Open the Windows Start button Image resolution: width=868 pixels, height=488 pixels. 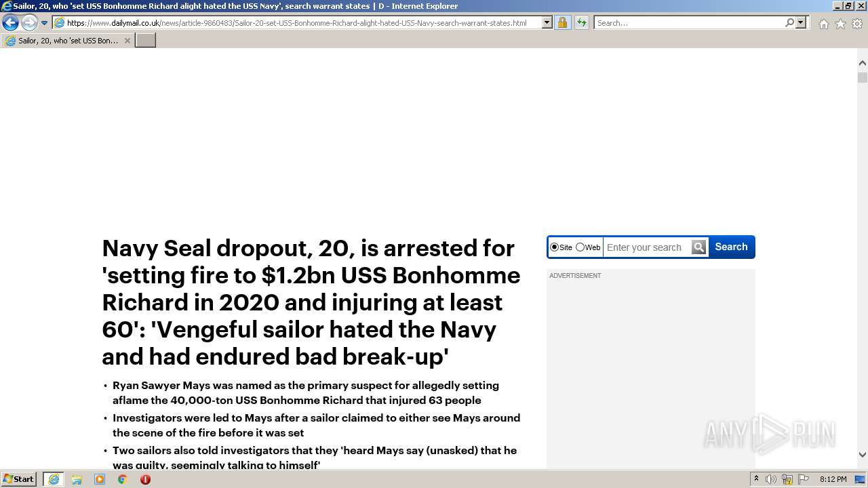18,479
